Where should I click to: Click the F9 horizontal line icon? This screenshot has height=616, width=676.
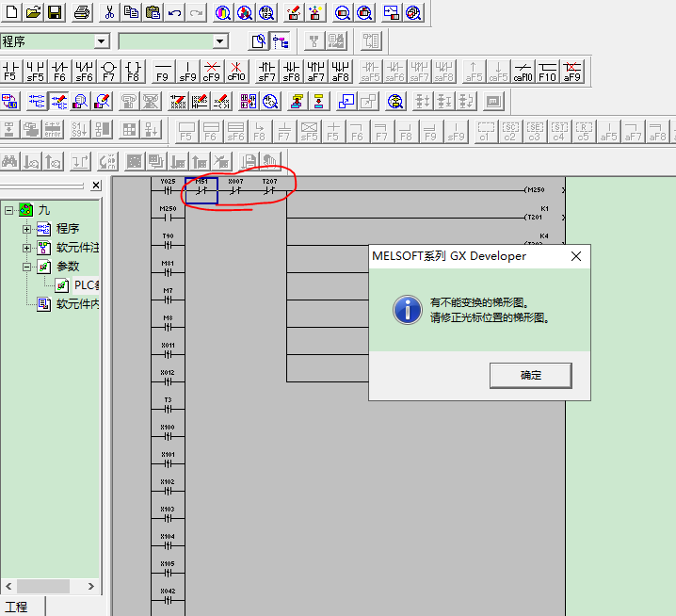tap(162, 72)
